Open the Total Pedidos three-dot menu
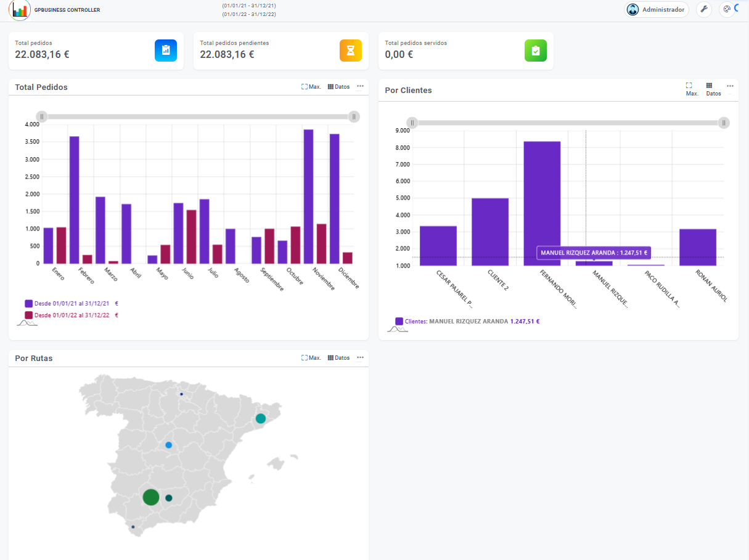This screenshot has height=560, width=749. [x=360, y=86]
